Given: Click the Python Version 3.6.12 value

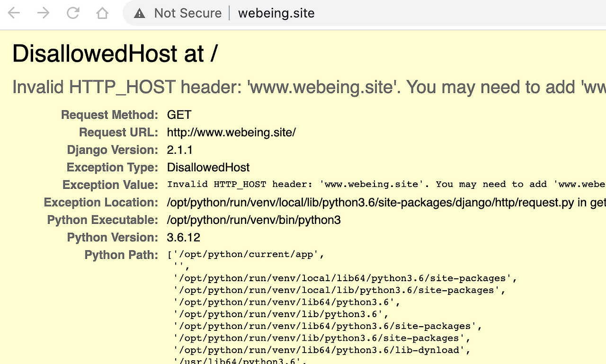Looking at the screenshot, I should pos(183,237).
